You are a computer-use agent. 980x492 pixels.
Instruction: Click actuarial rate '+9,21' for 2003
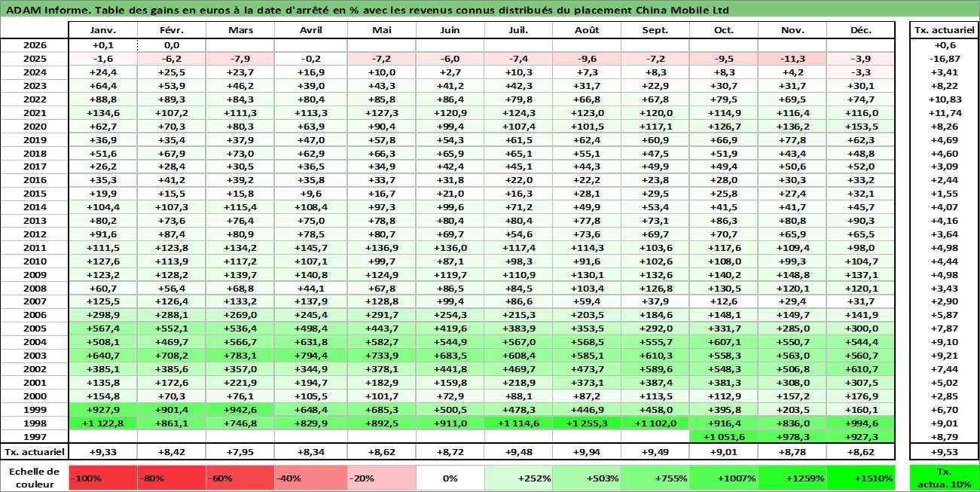944,355
